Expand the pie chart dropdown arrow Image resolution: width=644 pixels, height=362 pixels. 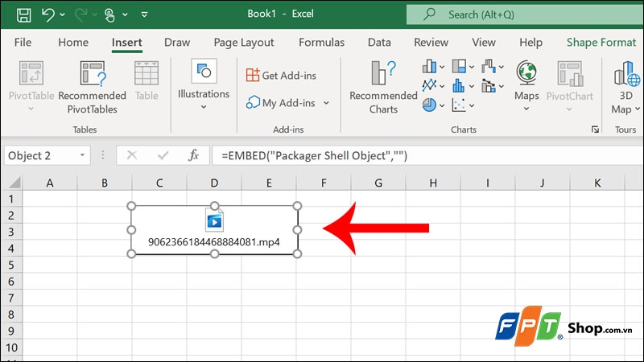click(442, 105)
